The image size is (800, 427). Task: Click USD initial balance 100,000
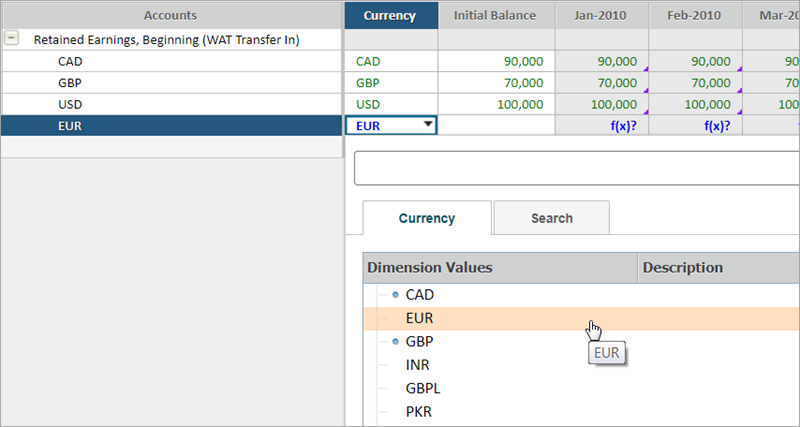click(496, 104)
